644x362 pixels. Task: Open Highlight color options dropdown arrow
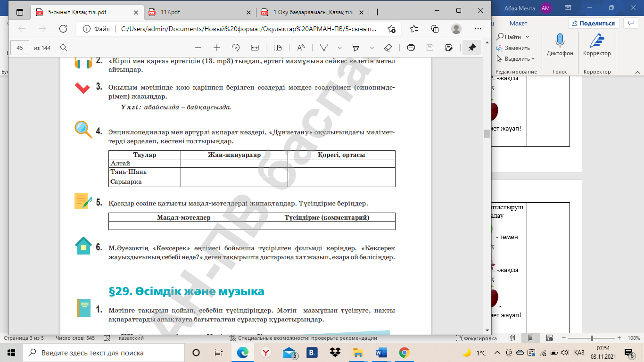point(372,48)
